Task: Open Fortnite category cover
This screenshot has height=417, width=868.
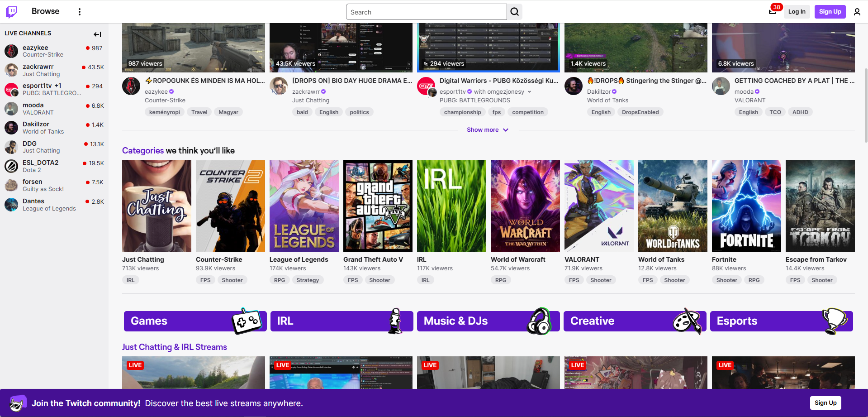Action: (746, 206)
